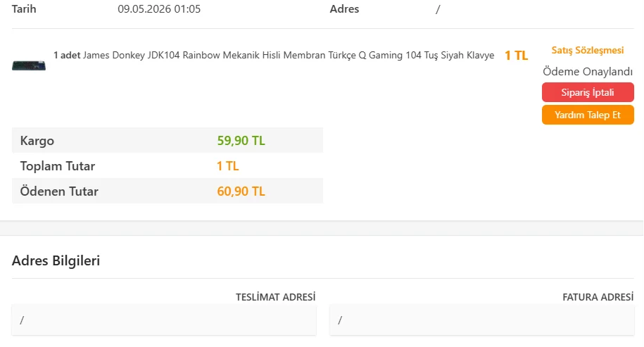Click the Tarih label
This screenshot has width=644, height=347.
(x=24, y=9)
